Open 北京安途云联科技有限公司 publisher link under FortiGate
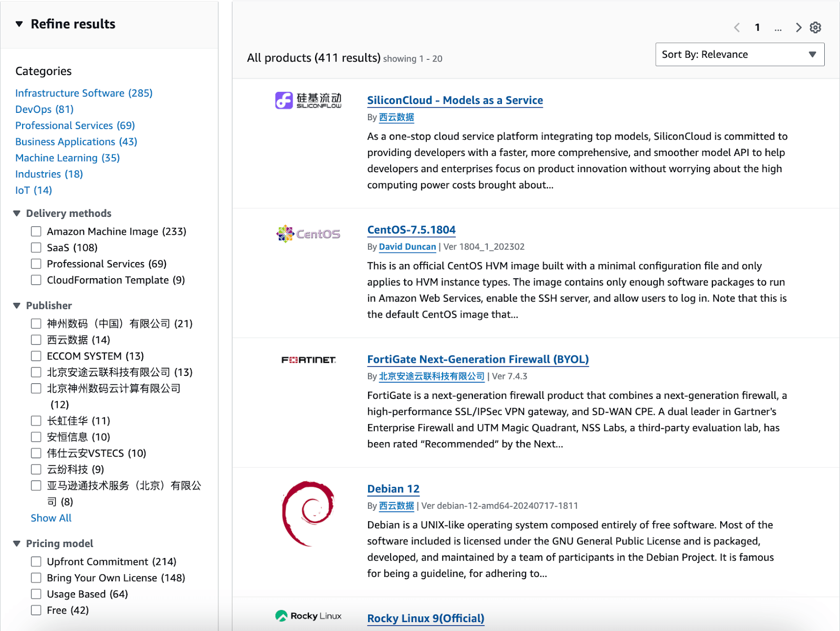 [432, 376]
